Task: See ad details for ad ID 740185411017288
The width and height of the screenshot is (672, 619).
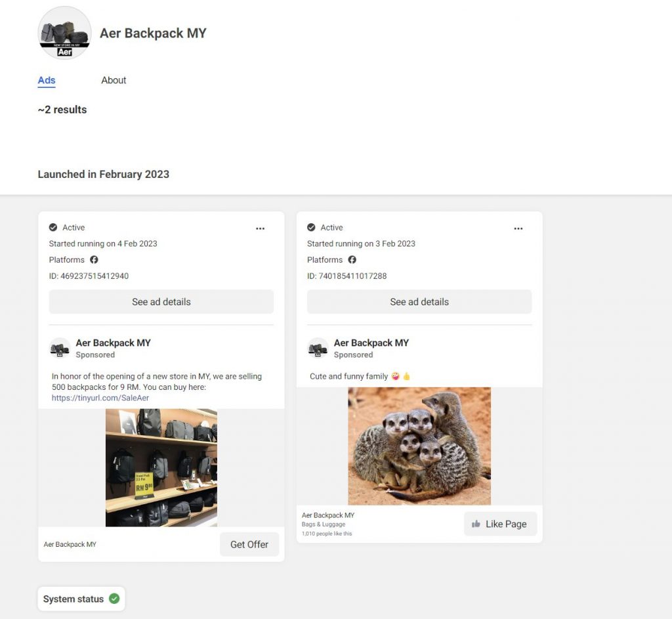Action: tap(419, 302)
